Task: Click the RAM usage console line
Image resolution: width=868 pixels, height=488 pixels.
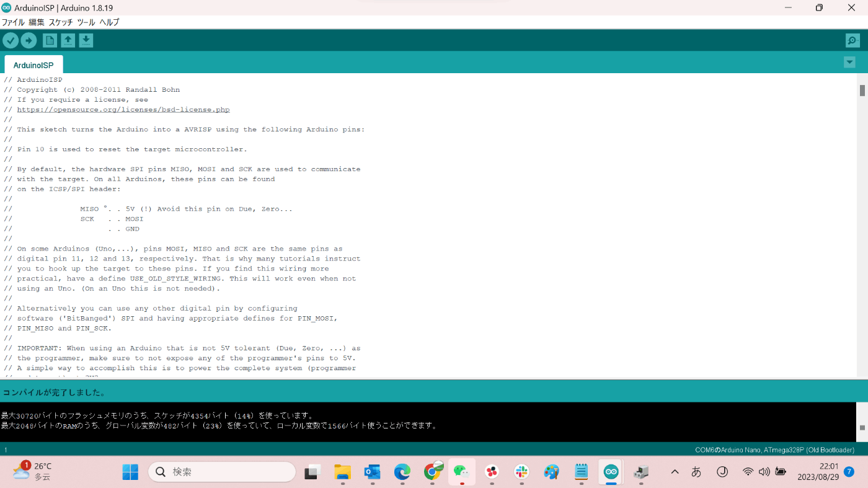Action: tap(219, 426)
